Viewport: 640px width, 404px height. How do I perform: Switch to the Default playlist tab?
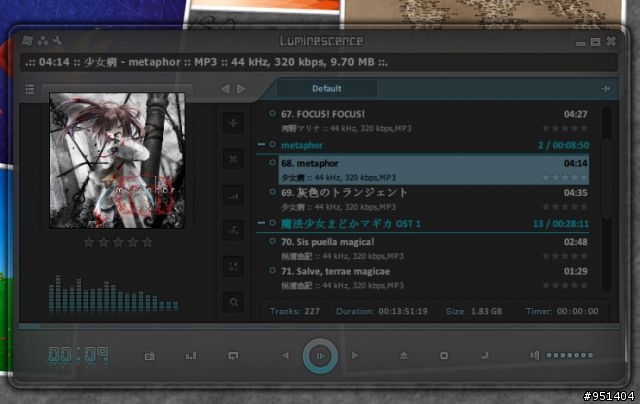tap(327, 89)
